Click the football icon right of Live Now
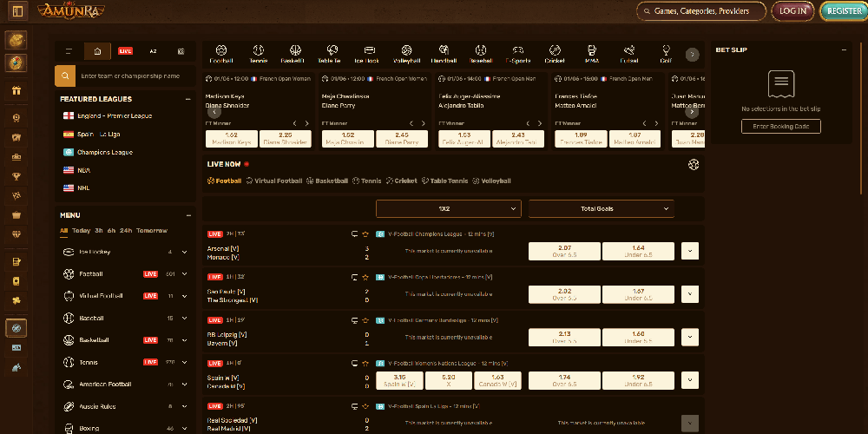The image size is (868, 434). coord(693,164)
